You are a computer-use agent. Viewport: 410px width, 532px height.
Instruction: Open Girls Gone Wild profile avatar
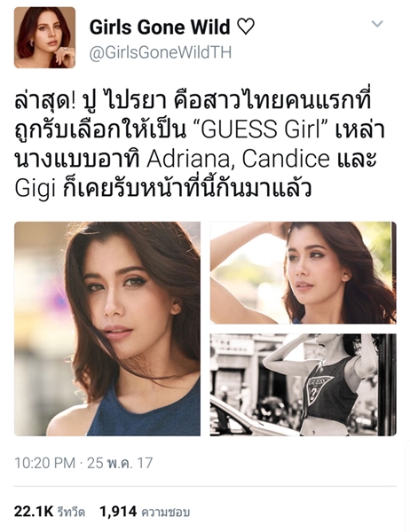[x=44, y=37]
